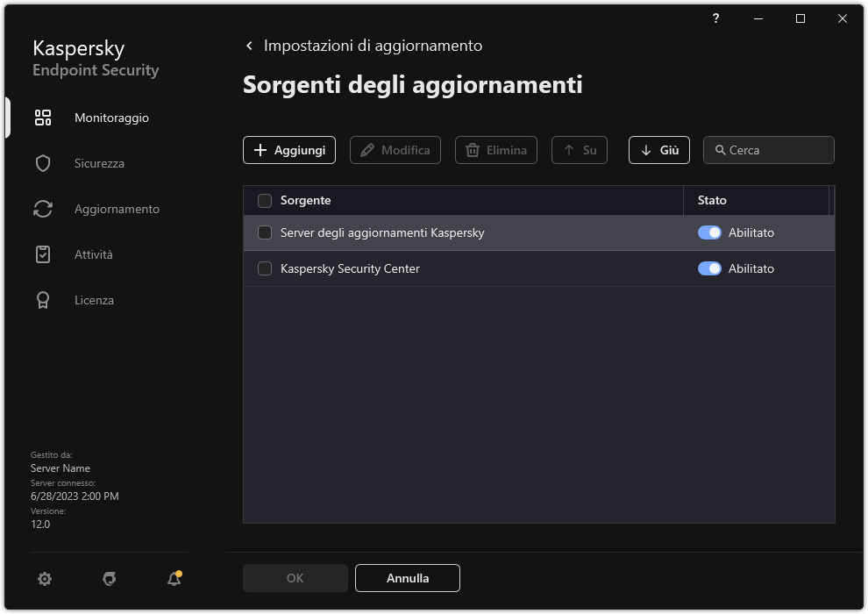Select the Aggiornamento refresh icon
The height and width of the screenshot is (614, 868).
pos(43,209)
